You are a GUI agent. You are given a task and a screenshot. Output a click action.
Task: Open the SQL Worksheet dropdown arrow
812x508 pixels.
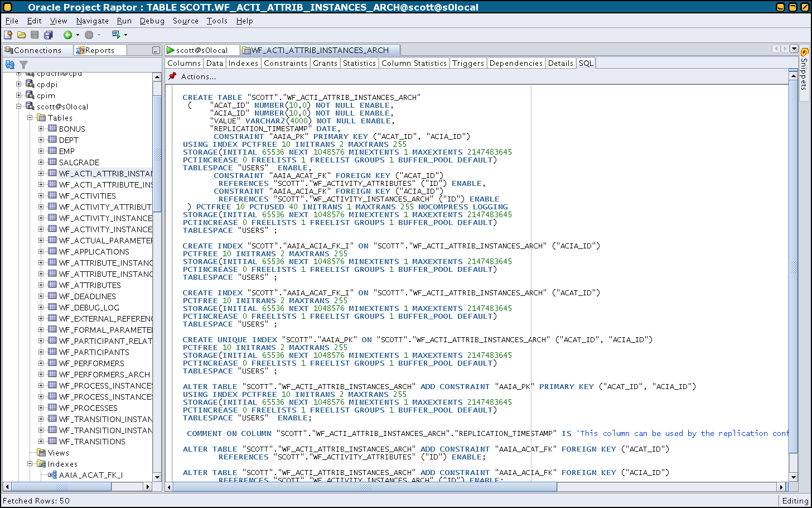point(125,35)
